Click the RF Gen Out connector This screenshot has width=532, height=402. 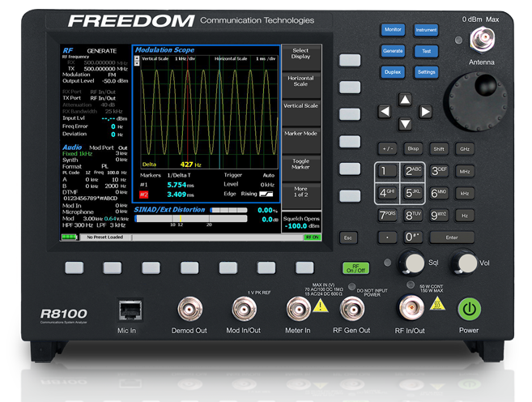pyautogui.click(x=352, y=309)
